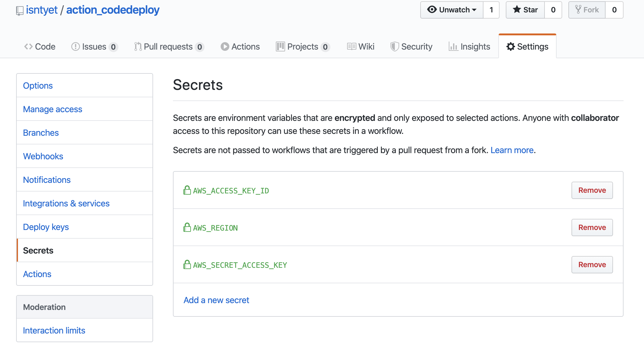Click the Actions play icon in top tabs

click(x=225, y=46)
